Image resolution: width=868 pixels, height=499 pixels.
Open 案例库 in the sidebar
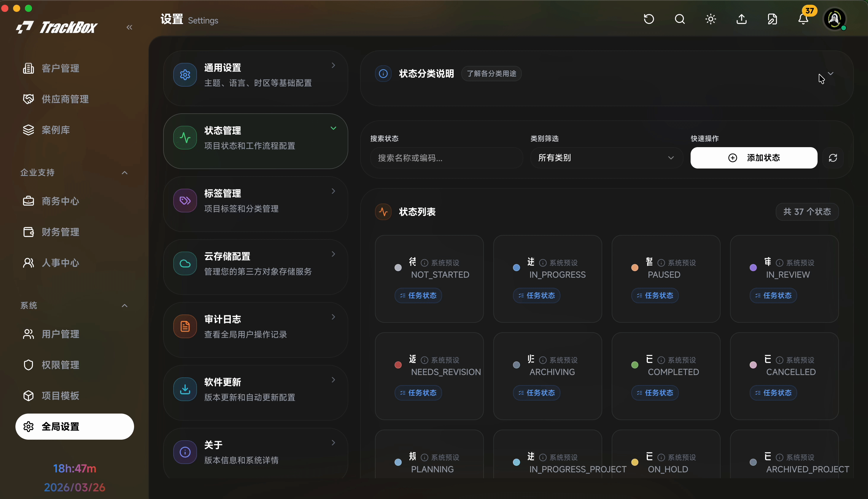(75, 130)
